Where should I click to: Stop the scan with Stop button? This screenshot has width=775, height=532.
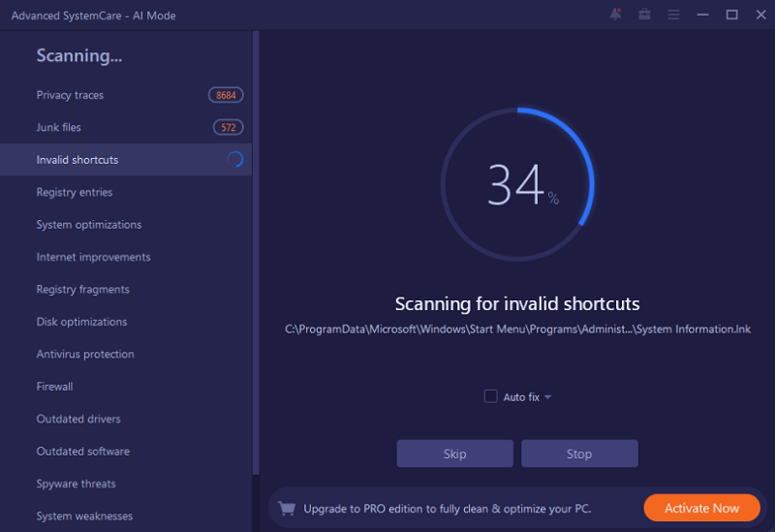pos(579,454)
